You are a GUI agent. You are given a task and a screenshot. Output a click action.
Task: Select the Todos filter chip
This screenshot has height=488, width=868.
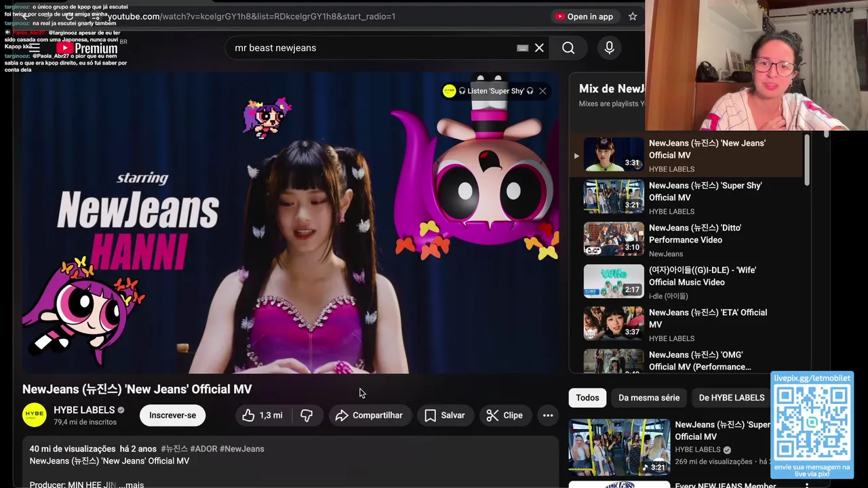[x=587, y=398]
